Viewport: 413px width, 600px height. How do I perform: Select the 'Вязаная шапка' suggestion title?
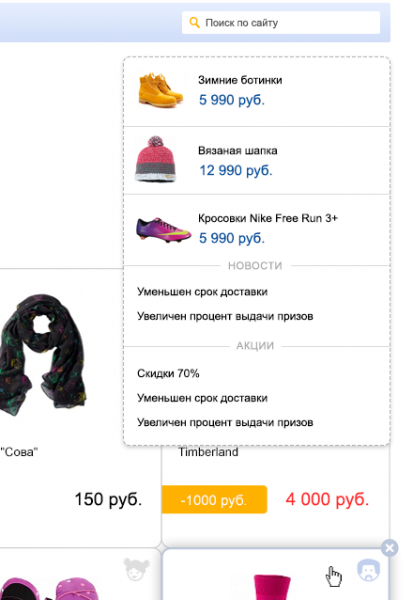pyautogui.click(x=237, y=151)
